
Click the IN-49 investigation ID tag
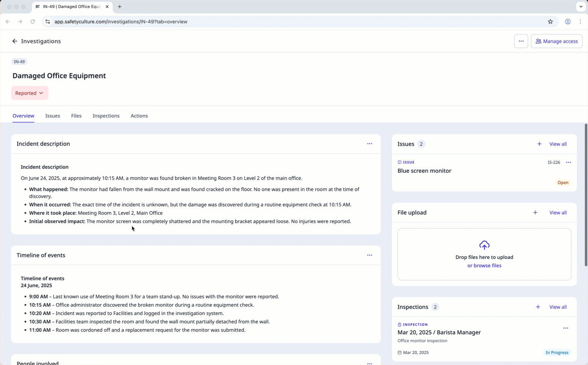point(19,62)
